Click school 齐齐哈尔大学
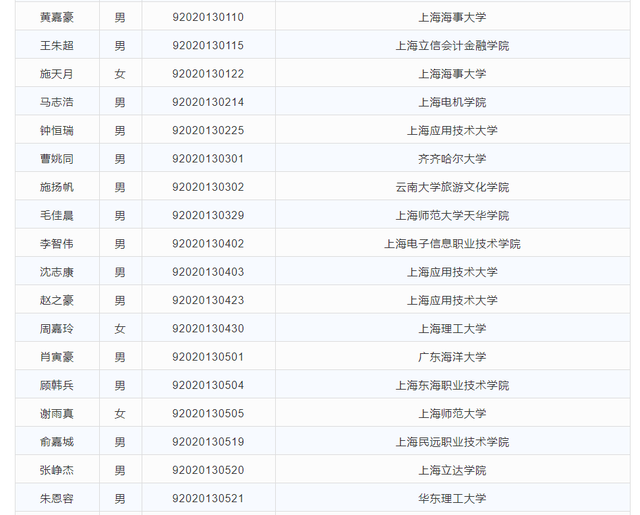Image resolution: width=640 pixels, height=515 pixels. 452,159
